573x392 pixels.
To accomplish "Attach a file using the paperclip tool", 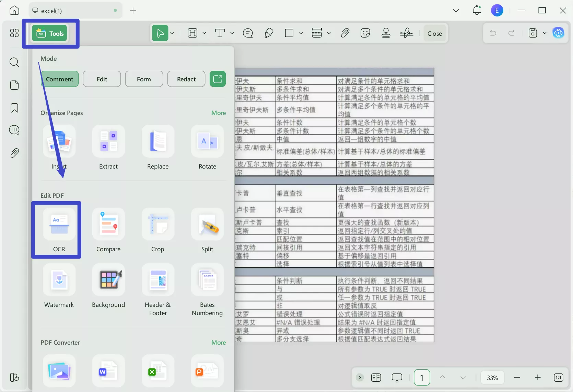I will 345,33.
